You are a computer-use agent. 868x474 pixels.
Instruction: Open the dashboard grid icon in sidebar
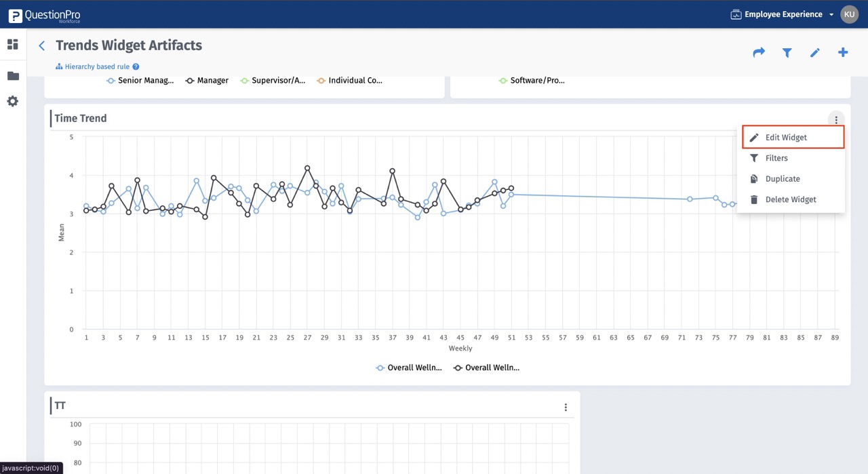13,45
